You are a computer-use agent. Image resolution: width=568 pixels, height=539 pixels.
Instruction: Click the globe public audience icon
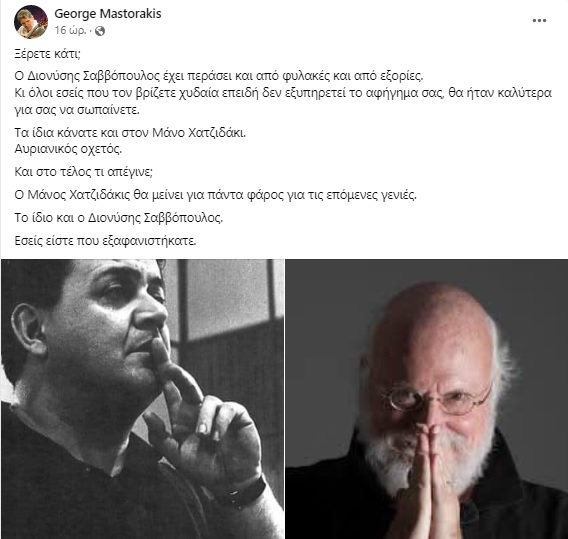point(100,31)
